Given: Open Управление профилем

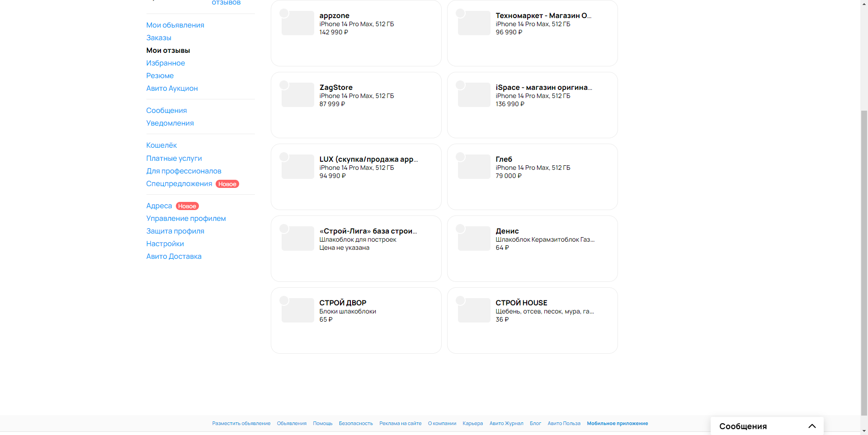Looking at the screenshot, I should 186,218.
